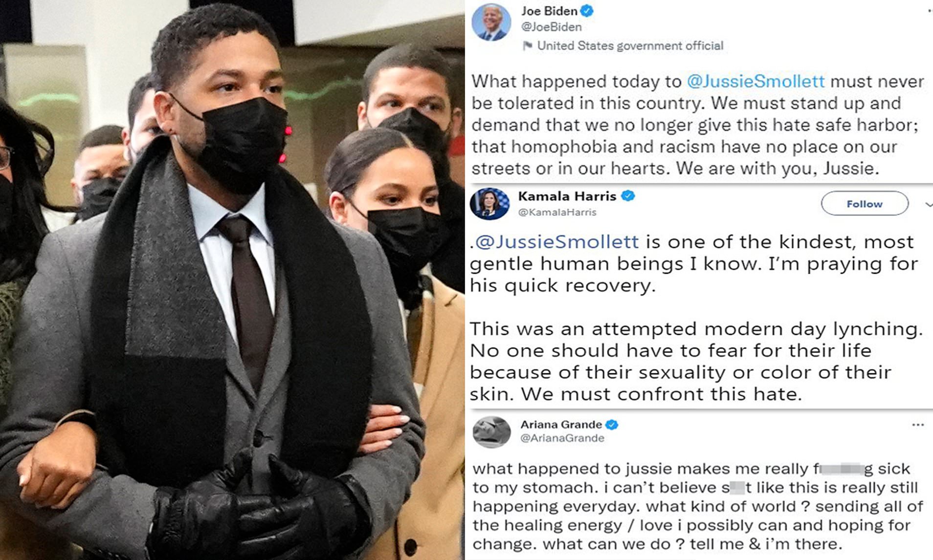933x560 pixels.
Task: Click Kamala Harris's verified badge
Action: (628, 196)
